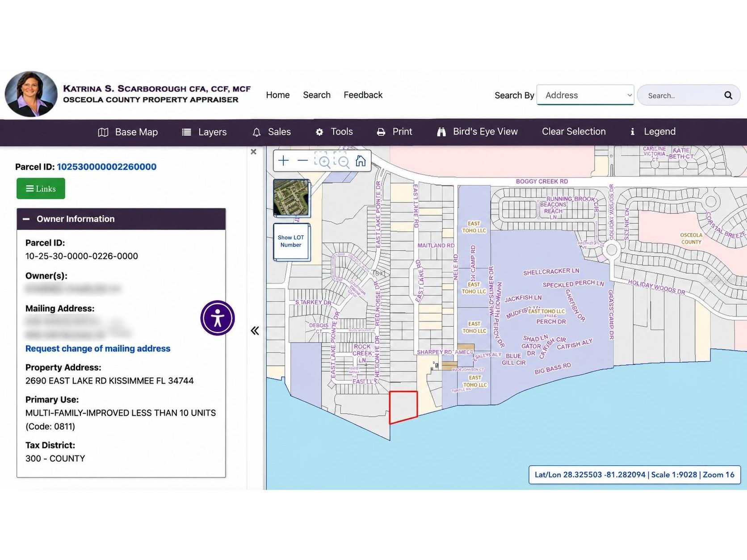Reset map with the home extent icon
Screen dimensions: 747x560
[x=361, y=160]
